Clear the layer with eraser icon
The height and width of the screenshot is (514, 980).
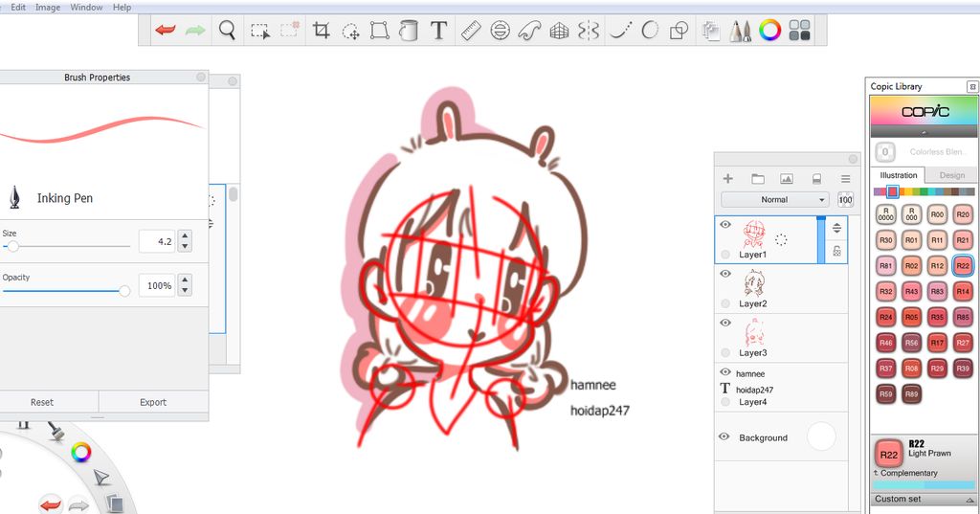point(816,179)
